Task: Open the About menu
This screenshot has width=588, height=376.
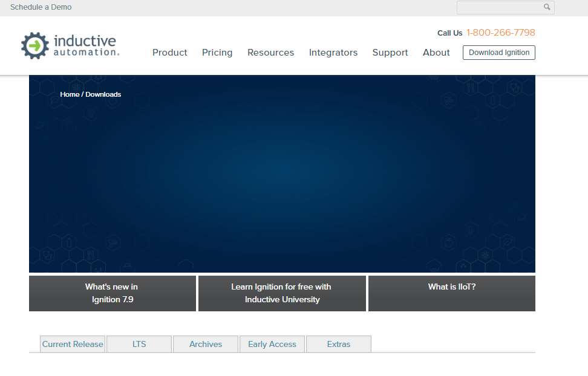Action: click(436, 53)
